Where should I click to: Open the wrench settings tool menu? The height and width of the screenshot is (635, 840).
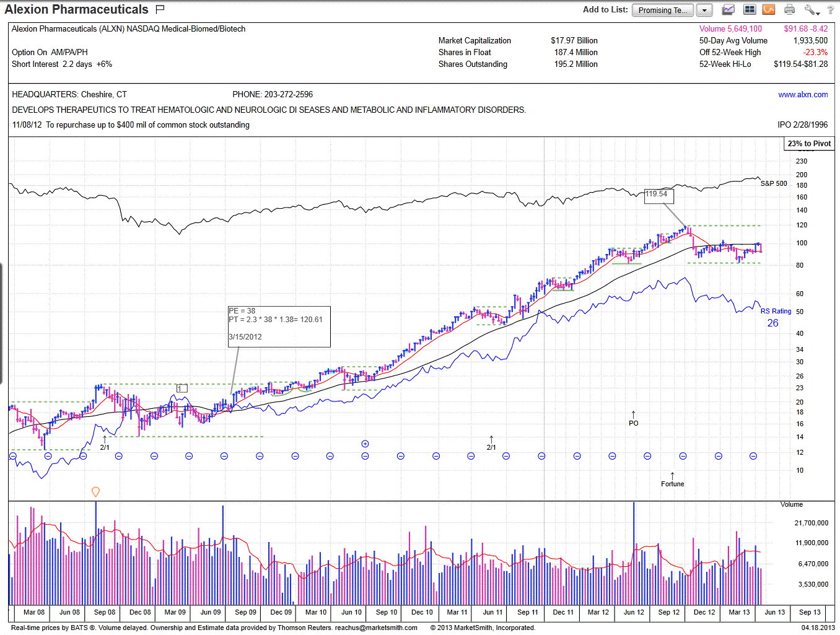[812, 9]
